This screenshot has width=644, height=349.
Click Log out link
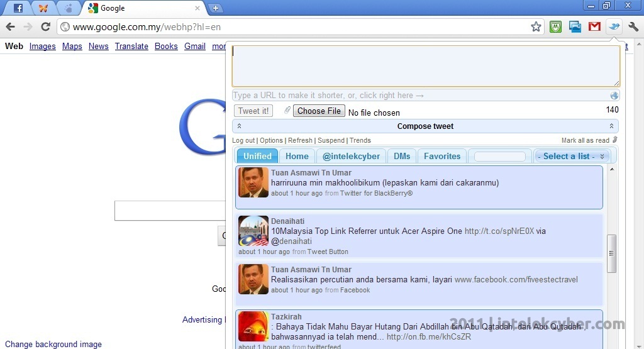click(243, 140)
